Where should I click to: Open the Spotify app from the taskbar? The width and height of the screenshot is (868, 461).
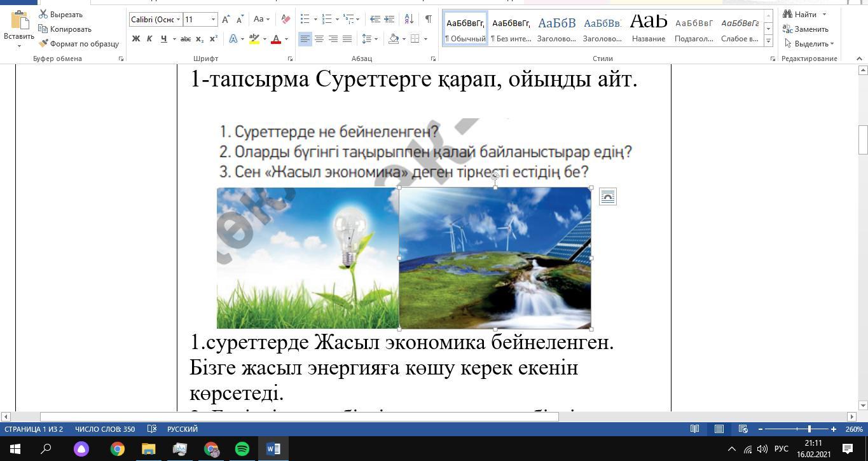click(x=242, y=449)
